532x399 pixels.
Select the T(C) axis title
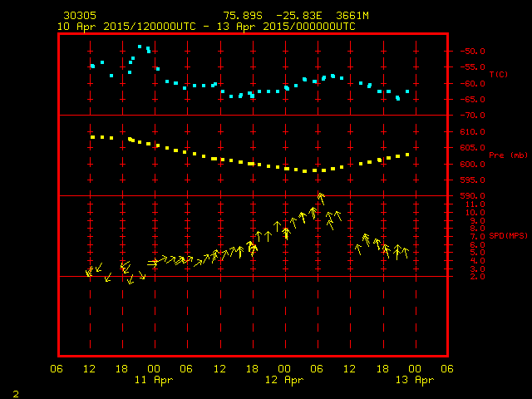499,74
